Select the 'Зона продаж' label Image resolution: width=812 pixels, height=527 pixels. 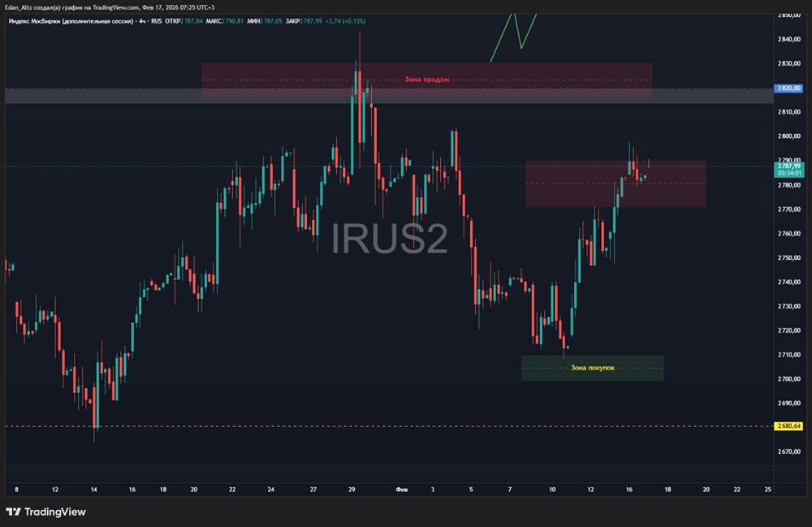click(427, 80)
